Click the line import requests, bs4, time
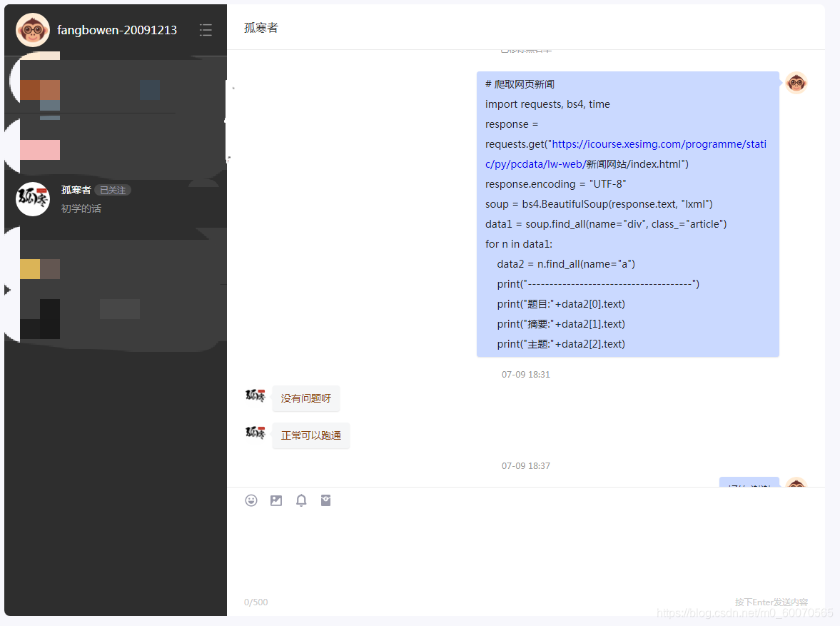Viewport: 840px width, 626px height. pos(547,104)
